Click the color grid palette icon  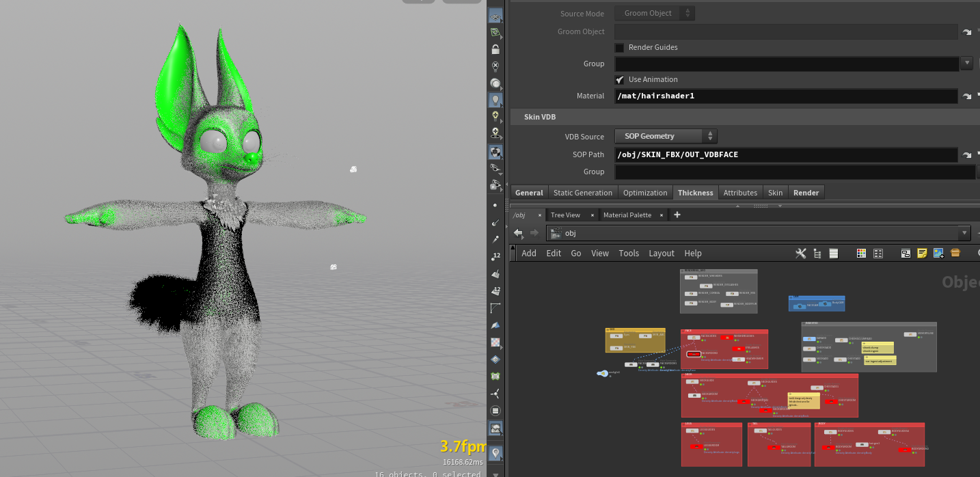click(861, 254)
